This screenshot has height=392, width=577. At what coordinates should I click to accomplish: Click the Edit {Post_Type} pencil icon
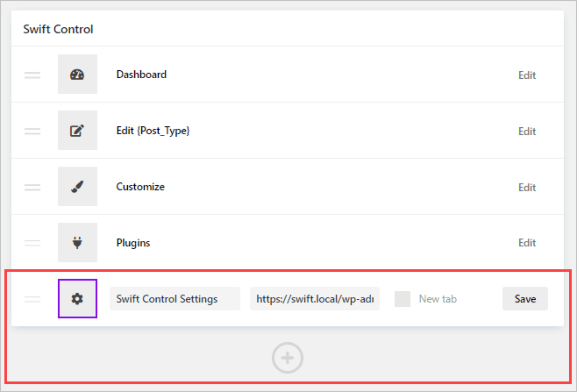click(77, 130)
